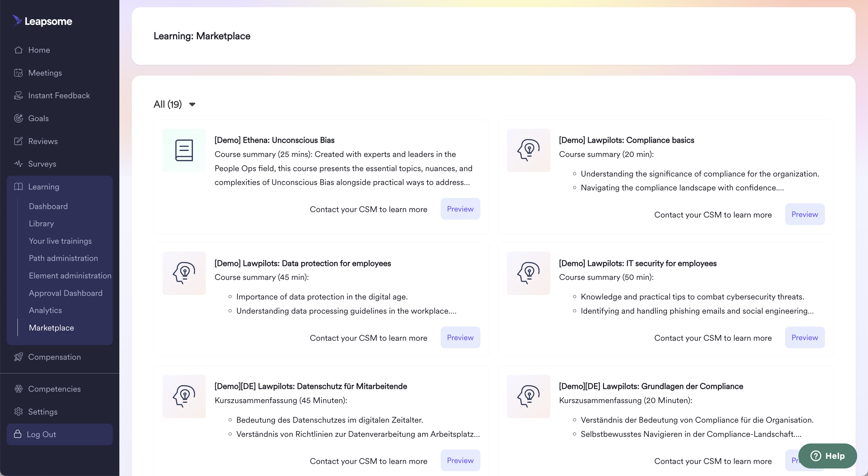Open the Reviews section
This screenshot has width=868, height=476.
coord(43,141)
